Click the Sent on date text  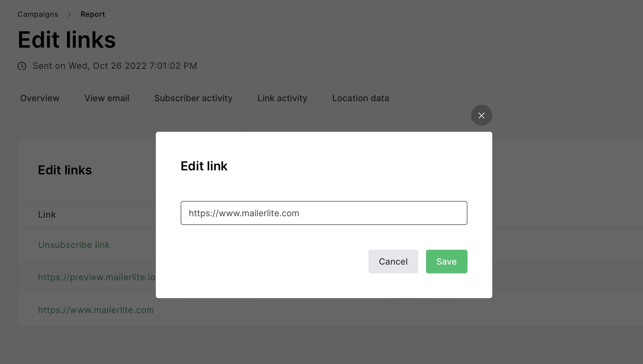tap(115, 66)
